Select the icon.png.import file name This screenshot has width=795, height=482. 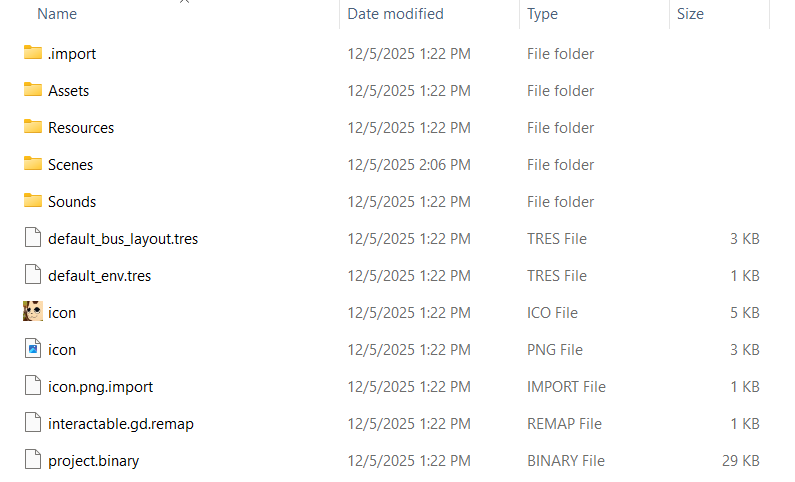coord(100,387)
